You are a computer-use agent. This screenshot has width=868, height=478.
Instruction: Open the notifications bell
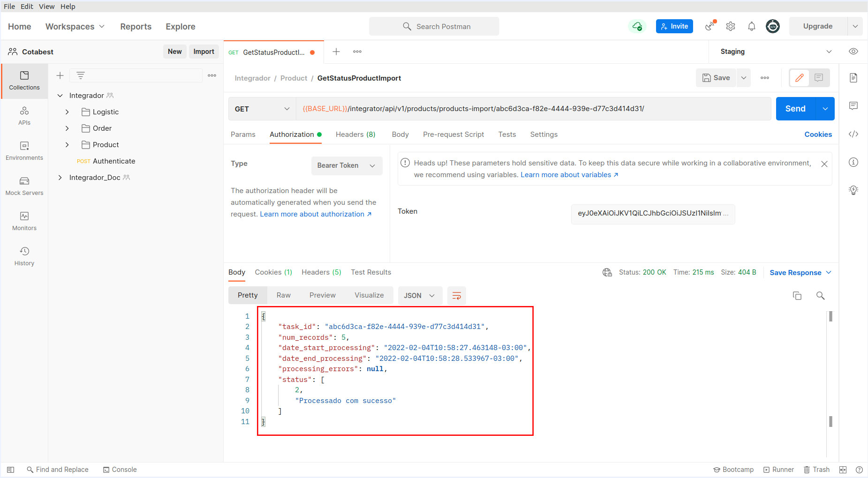pyautogui.click(x=752, y=26)
